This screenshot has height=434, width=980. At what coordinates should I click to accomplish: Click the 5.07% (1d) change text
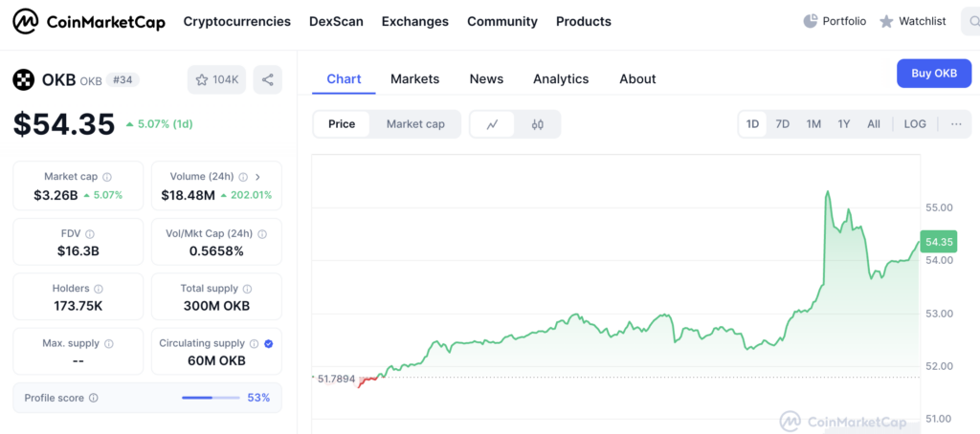[165, 124]
